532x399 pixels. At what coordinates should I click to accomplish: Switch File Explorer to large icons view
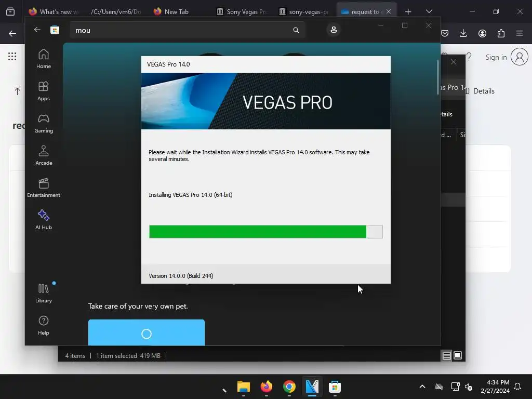click(x=458, y=355)
